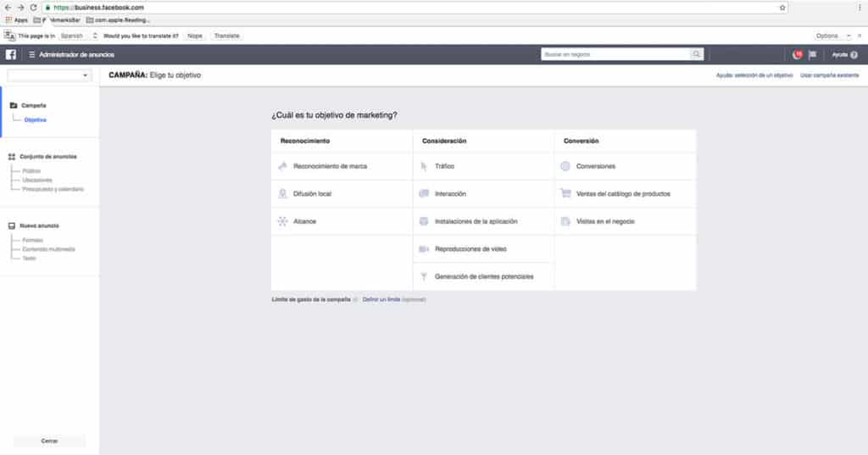Click the browser address bar URL
The height and width of the screenshot is (455, 868).
point(99,8)
